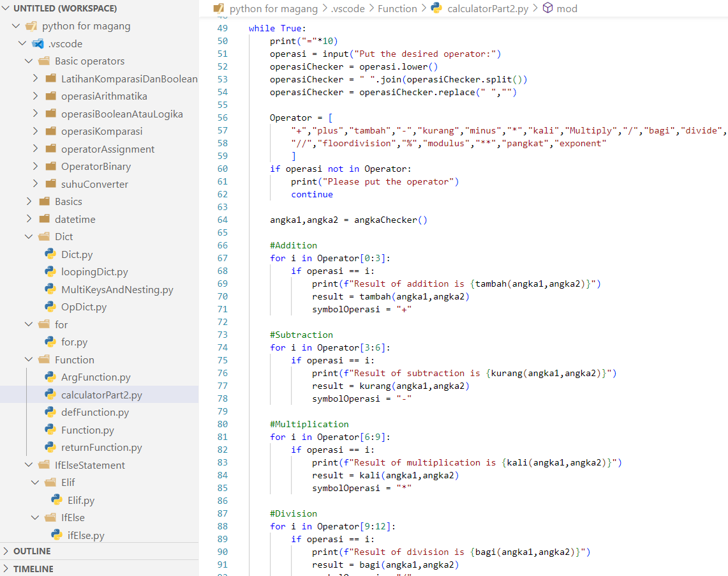Screen dimensions: 728x576
Task: Click the Python icon next to loopingDict.py
Action: tap(50, 271)
